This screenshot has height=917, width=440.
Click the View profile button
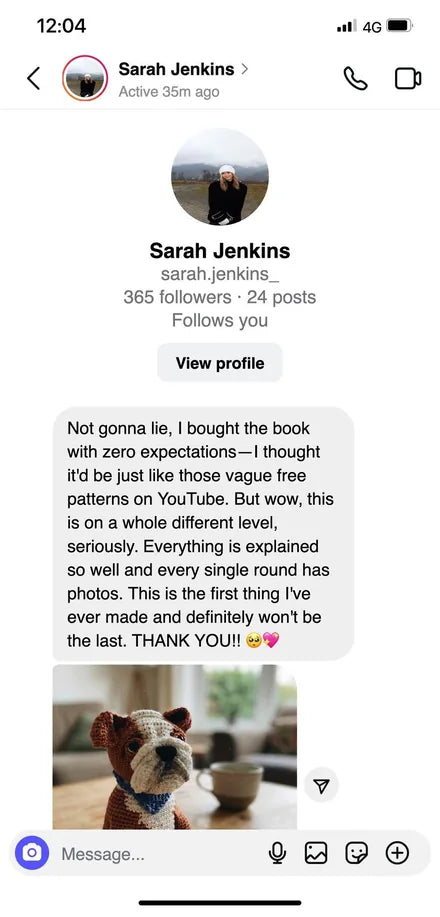click(220, 363)
